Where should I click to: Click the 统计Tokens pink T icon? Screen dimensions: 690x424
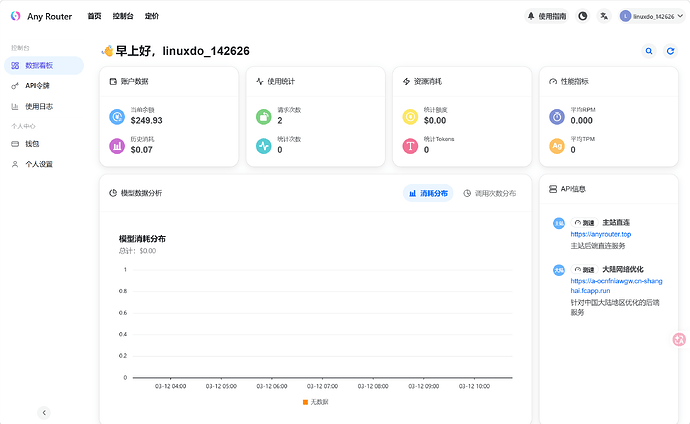pyautogui.click(x=410, y=146)
